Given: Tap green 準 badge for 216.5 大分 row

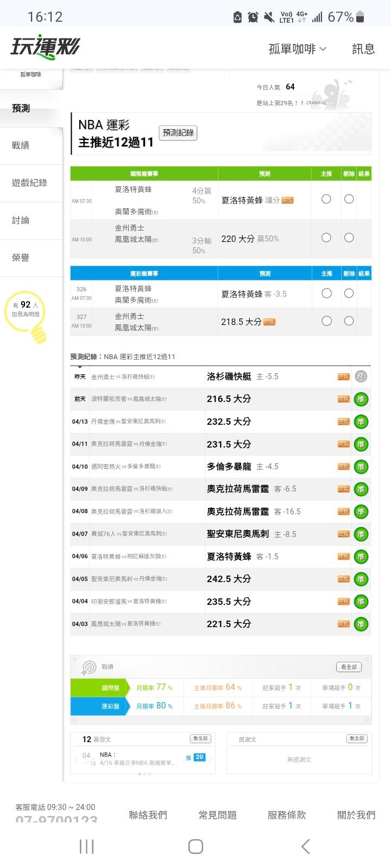Looking at the screenshot, I should pos(361,399).
